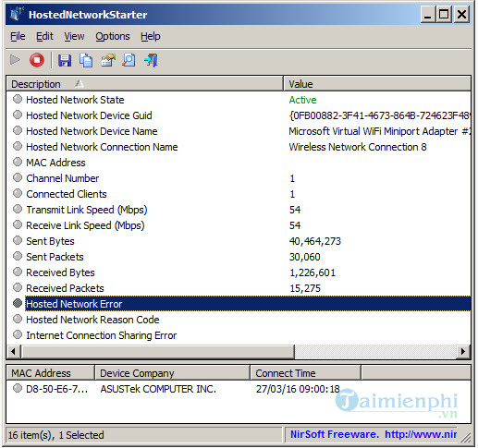Click the right arrow of horizontal scrollbar

coord(463,351)
